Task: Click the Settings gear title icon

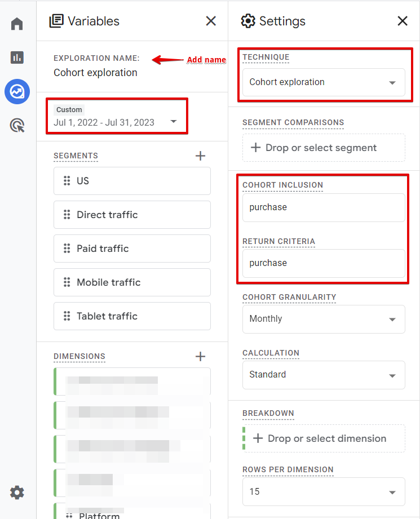Action: (248, 21)
